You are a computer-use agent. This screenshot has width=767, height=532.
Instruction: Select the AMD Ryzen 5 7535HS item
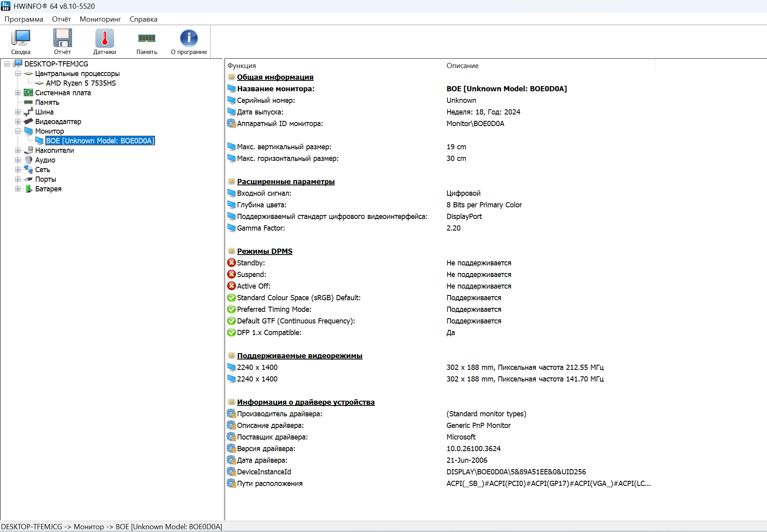[81, 83]
